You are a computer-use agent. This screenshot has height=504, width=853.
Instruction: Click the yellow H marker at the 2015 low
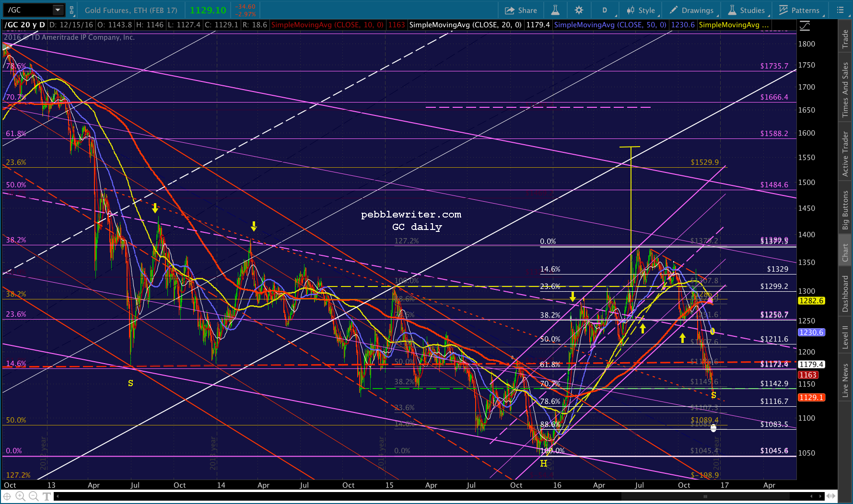[x=544, y=463]
